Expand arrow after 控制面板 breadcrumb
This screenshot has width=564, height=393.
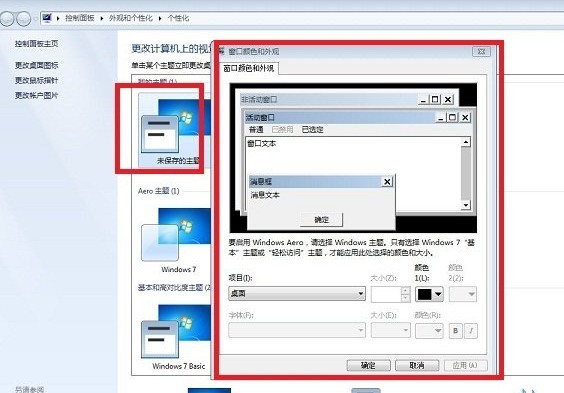(102, 18)
